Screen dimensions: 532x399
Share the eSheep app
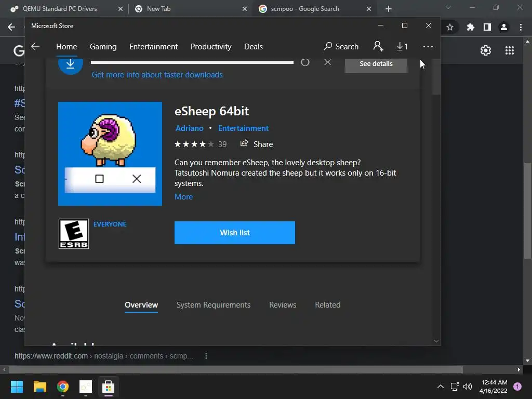point(257,144)
